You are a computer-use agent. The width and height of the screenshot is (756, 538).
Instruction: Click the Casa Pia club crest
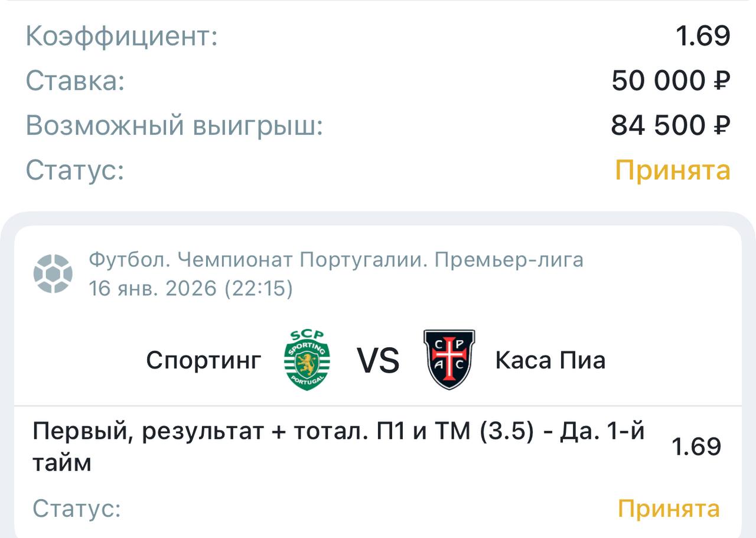coord(449,360)
